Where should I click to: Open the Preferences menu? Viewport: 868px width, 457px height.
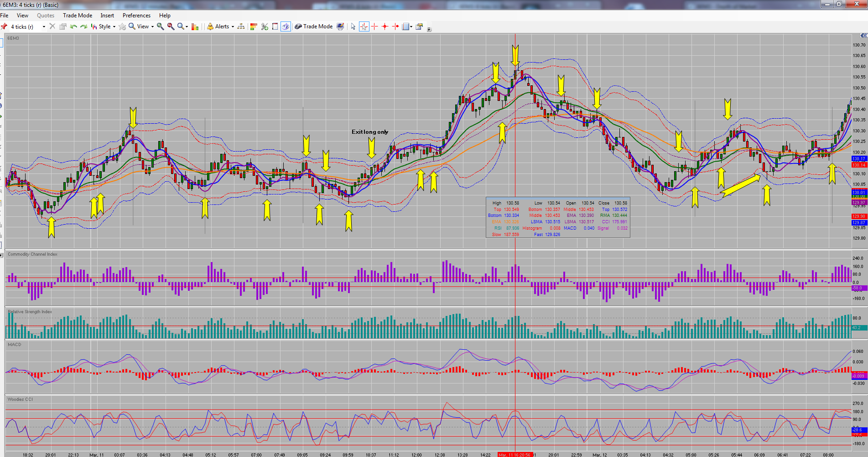(136, 16)
